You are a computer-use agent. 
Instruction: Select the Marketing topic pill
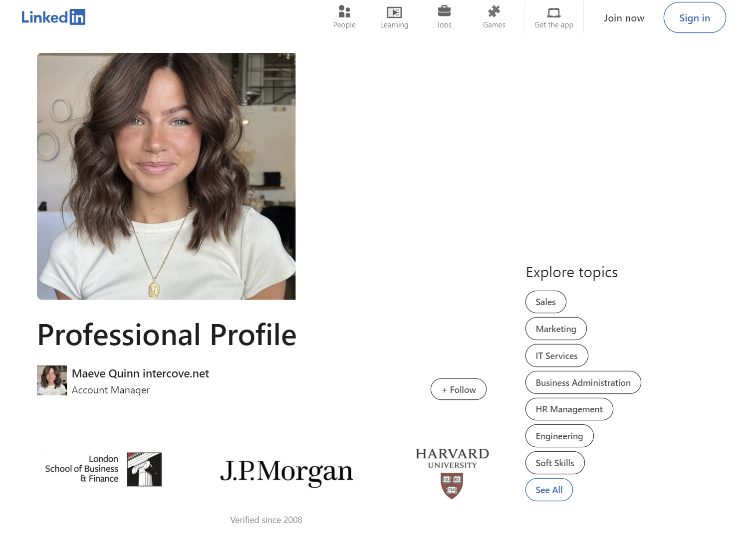click(556, 329)
